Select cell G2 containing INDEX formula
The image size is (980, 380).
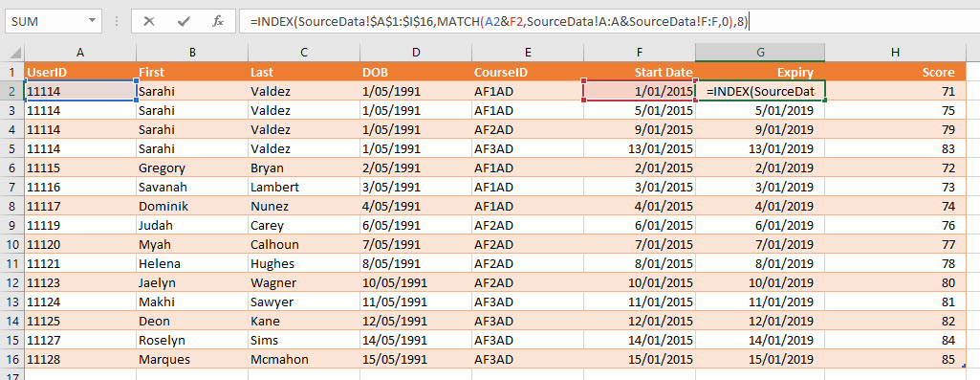pyautogui.click(x=760, y=91)
